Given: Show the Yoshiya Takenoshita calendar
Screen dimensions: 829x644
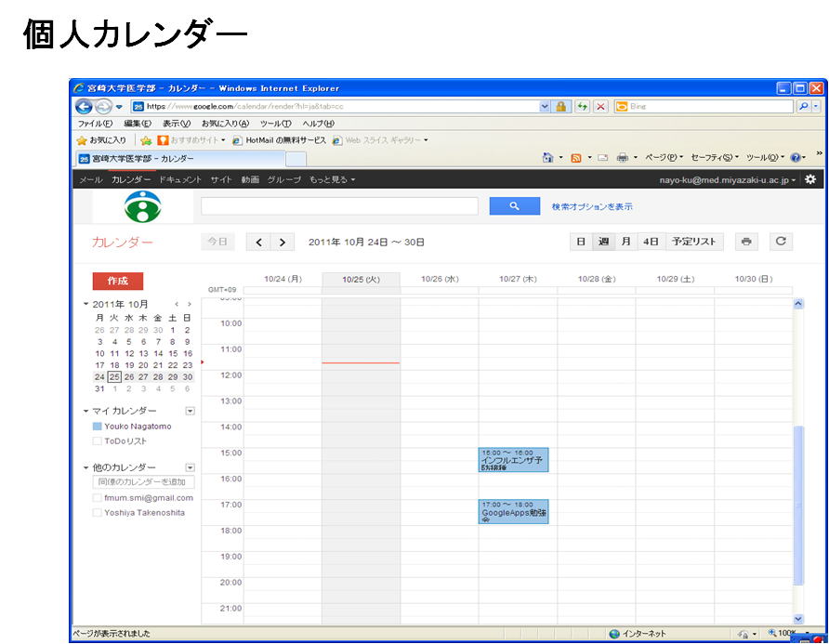Looking at the screenshot, I should [x=98, y=513].
